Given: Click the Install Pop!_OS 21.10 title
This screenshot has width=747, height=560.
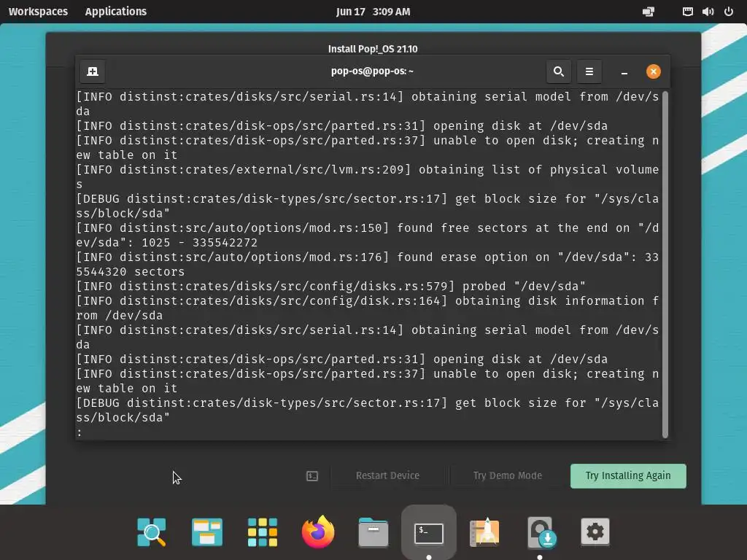Looking at the screenshot, I should [373, 49].
